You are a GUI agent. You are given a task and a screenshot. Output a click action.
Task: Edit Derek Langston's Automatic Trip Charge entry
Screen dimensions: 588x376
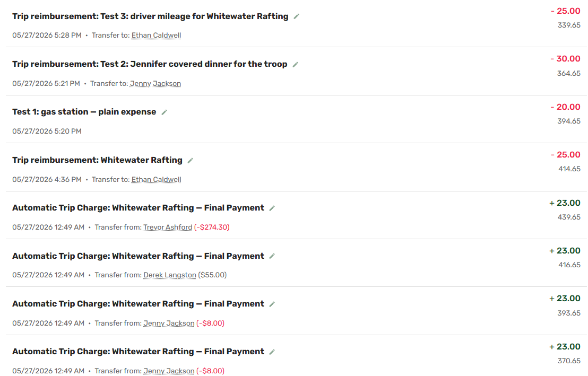(x=272, y=256)
